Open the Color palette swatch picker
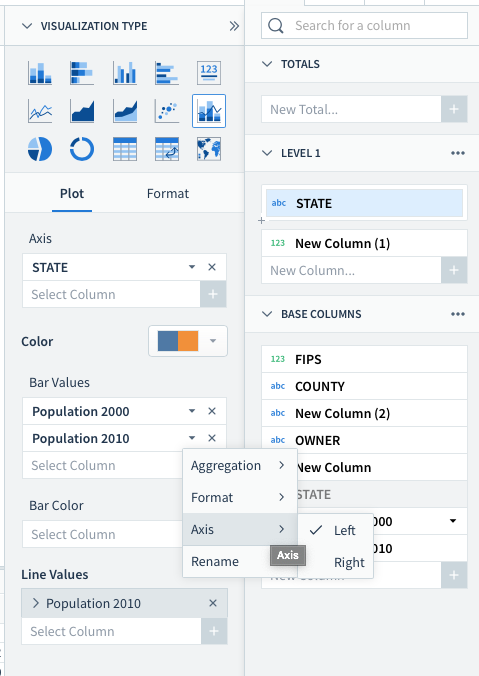The height and width of the screenshot is (676, 479). pos(188,341)
